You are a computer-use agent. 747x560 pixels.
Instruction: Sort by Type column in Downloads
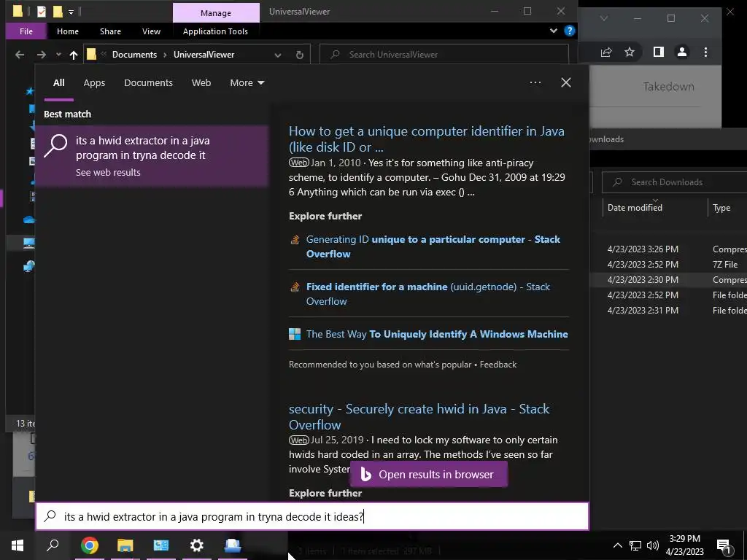tap(721, 208)
